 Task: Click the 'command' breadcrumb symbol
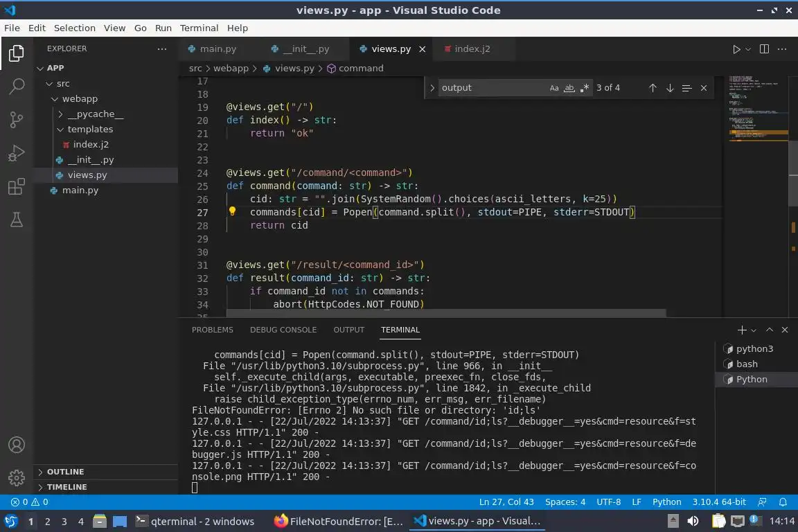pos(355,68)
